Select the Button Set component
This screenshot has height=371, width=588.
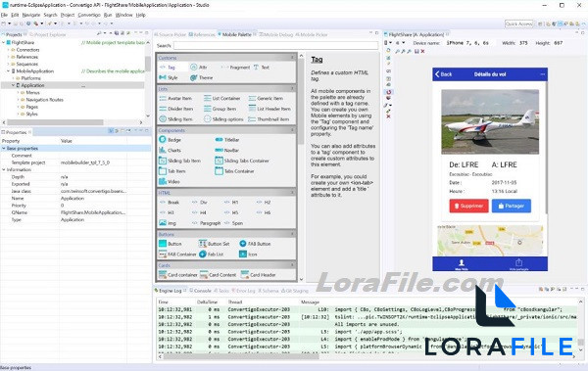pyautogui.click(x=214, y=244)
